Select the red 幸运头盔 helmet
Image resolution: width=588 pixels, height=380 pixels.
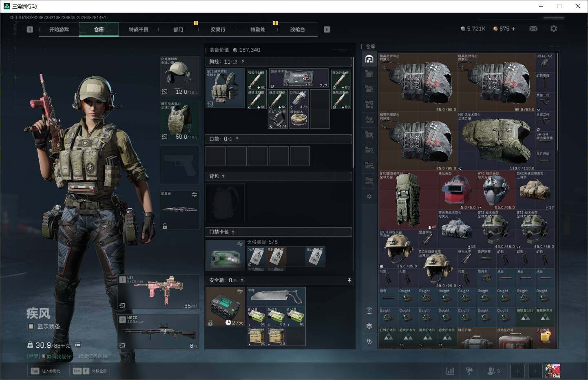pos(457,190)
